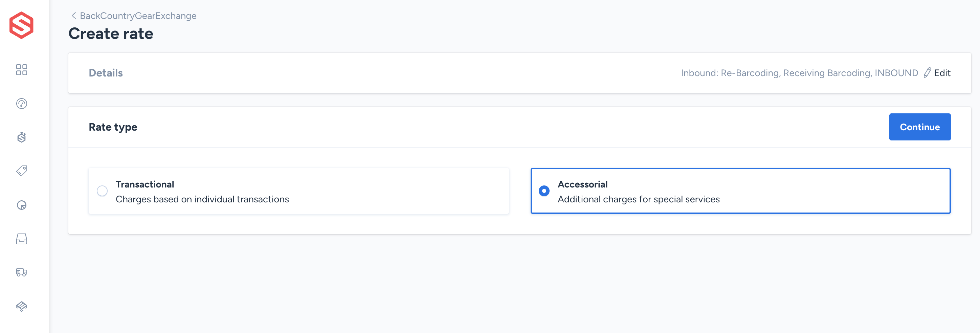Open the delivery truck icon in sidebar
Image resolution: width=980 pixels, height=333 pixels.
[22, 272]
